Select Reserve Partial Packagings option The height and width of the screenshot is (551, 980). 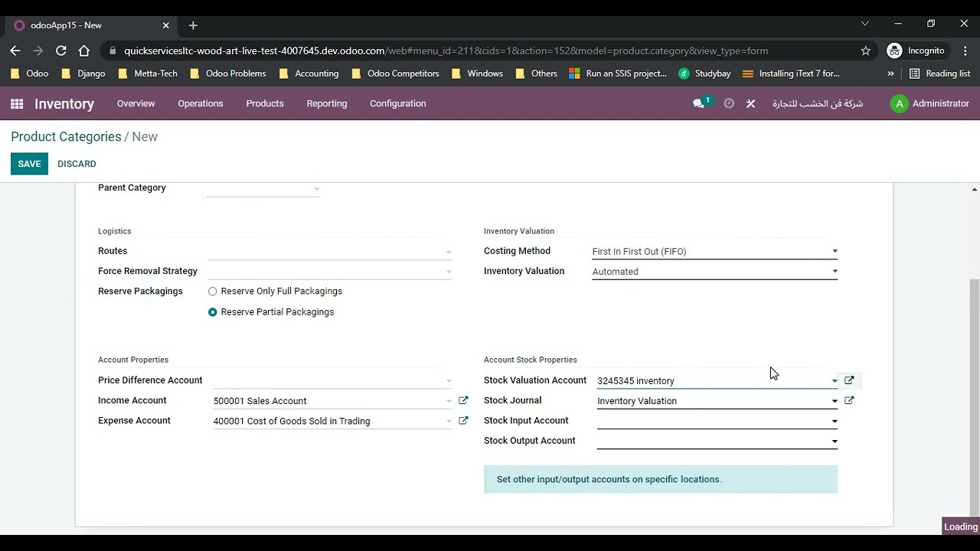tap(213, 312)
